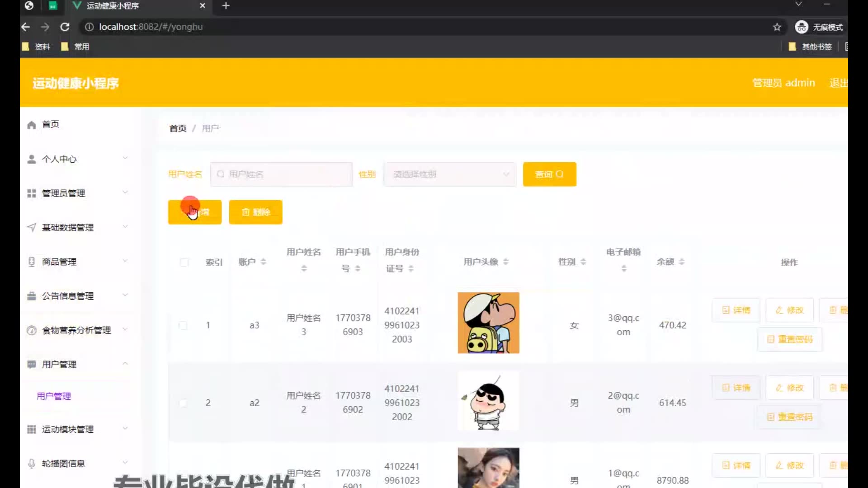This screenshot has width=868, height=488.
Task: Click the 删除 batch delete button
Action: pos(255,212)
